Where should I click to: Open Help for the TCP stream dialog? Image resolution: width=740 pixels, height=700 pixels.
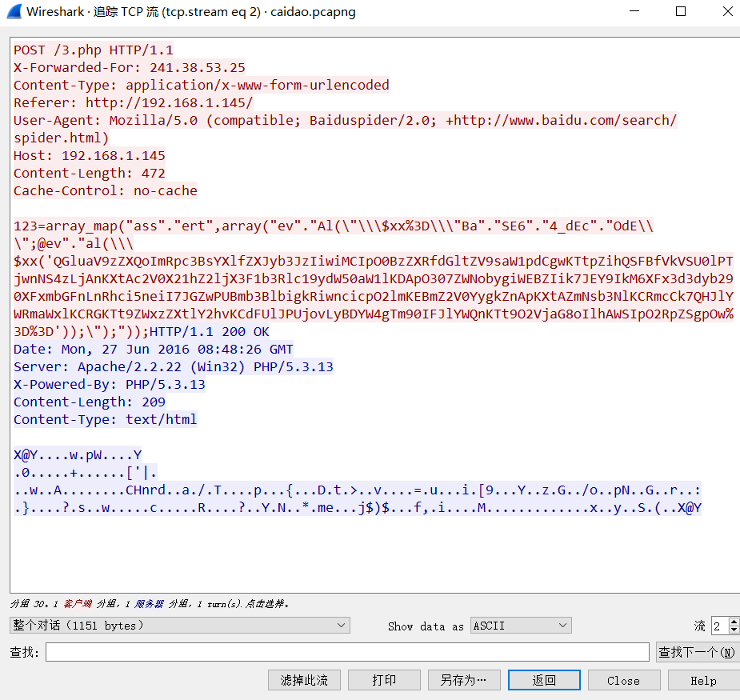pos(702,680)
